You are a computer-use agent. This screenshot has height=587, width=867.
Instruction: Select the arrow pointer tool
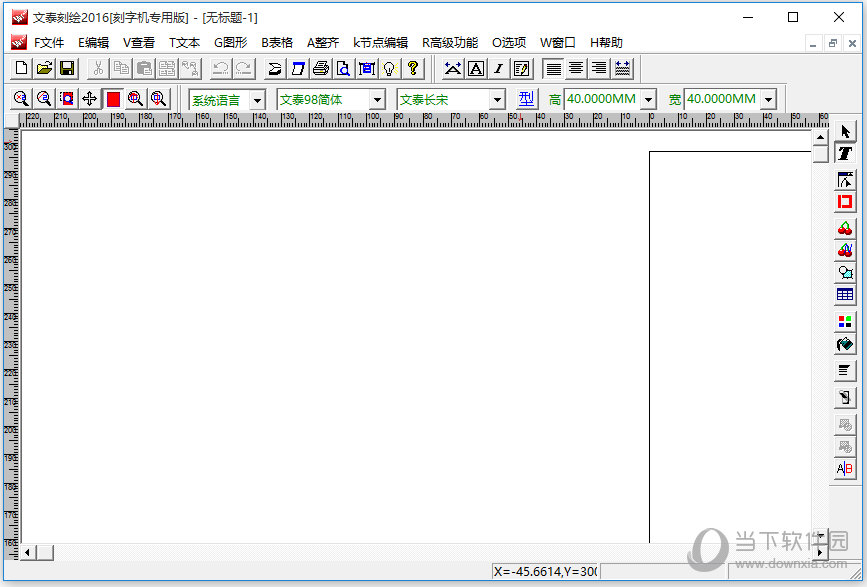coord(845,132)
